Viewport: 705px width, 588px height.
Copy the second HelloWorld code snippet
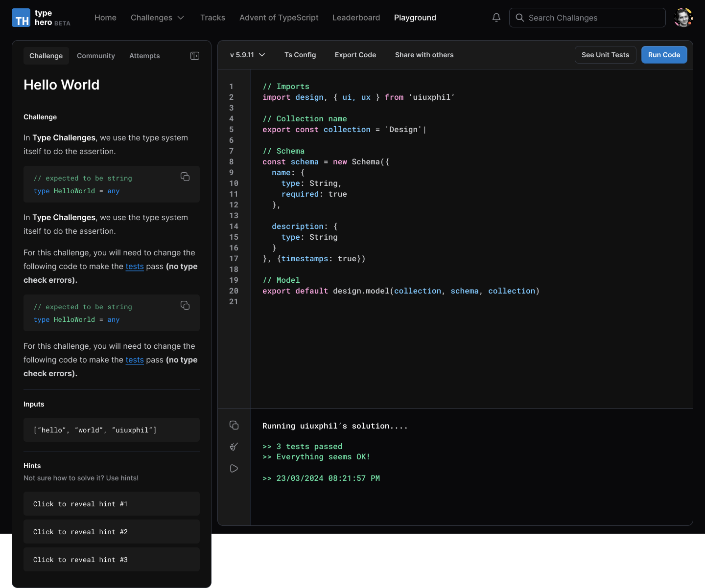coord(185,305)
